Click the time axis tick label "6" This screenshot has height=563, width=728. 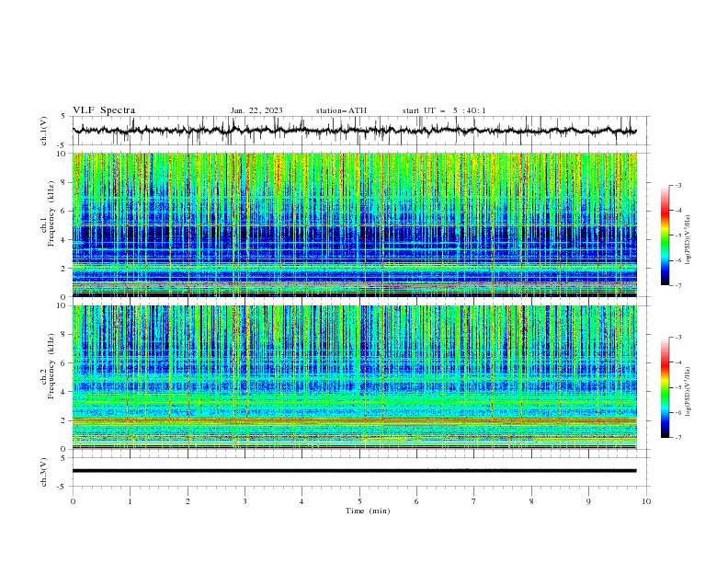coord(416,501)
